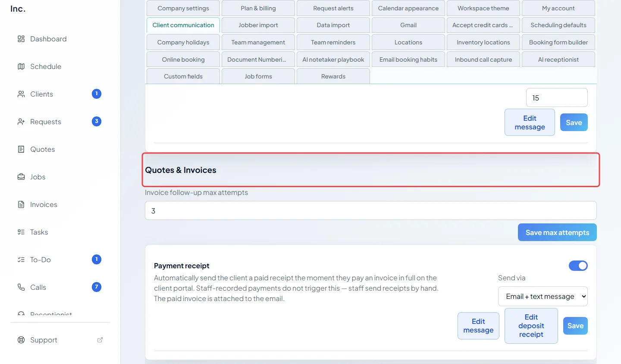Open the Custom fields tab
The image size is (621, 364).
(x=183, y=76)
